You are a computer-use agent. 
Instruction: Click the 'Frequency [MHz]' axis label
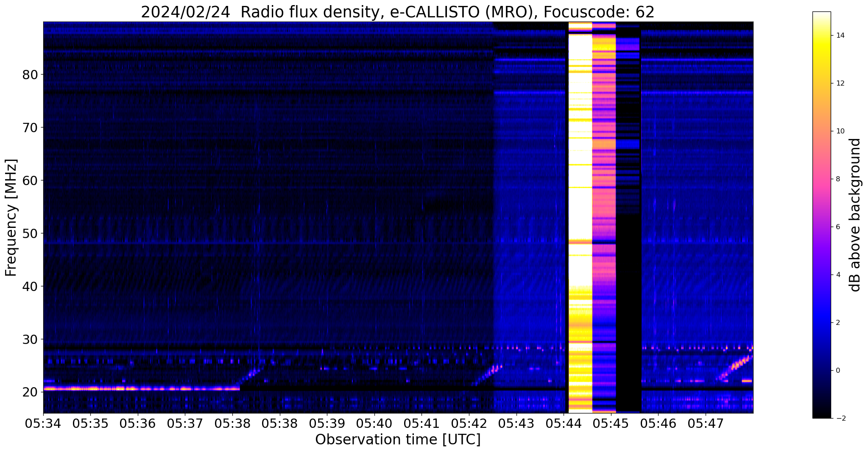[11, 218]
